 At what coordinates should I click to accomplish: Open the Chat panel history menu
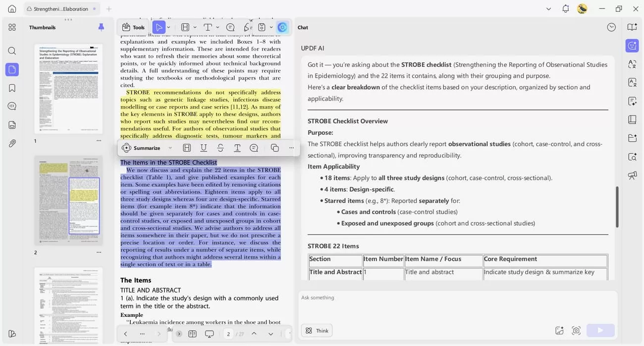click(611, 27)
